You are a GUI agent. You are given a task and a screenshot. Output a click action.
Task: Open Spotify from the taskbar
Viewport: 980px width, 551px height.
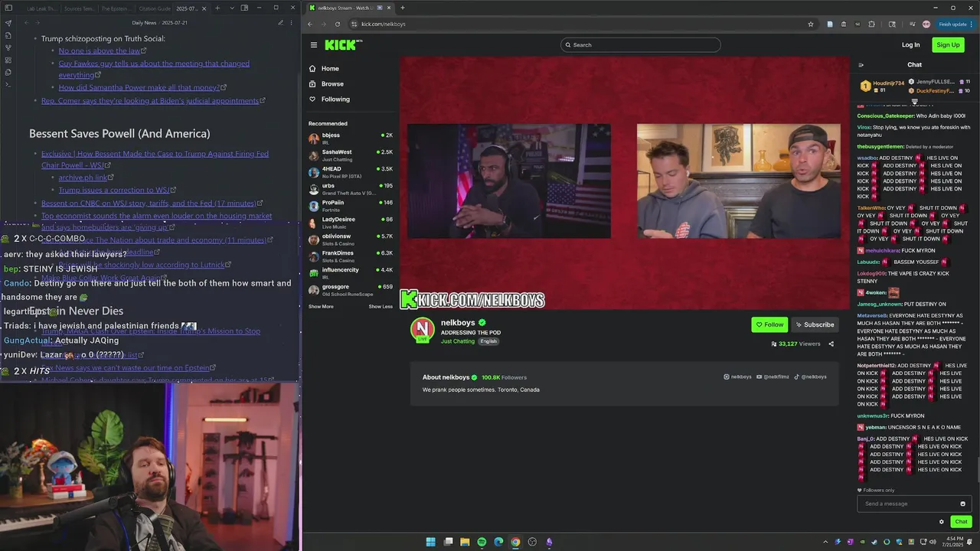pyautogui.click(x=482, y=542)
